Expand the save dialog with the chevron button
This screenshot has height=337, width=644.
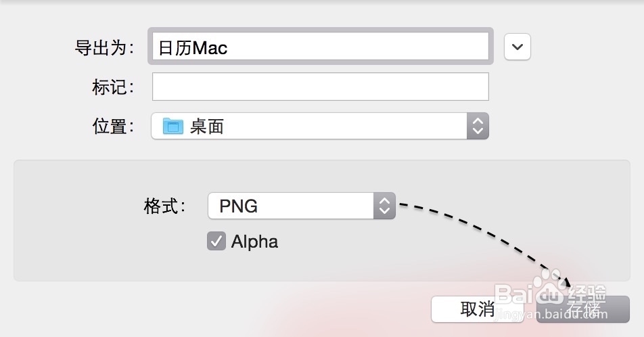517,47
